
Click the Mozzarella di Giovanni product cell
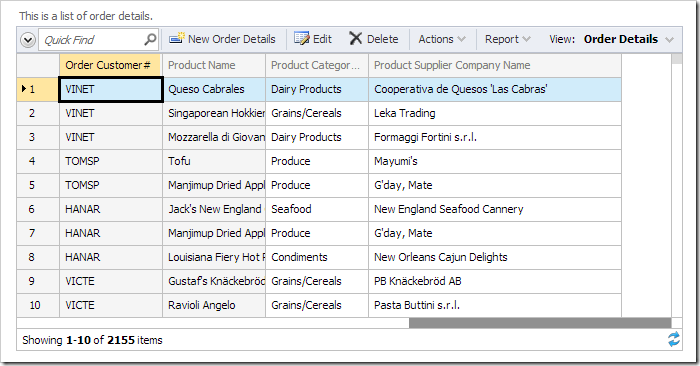point(214,137)
